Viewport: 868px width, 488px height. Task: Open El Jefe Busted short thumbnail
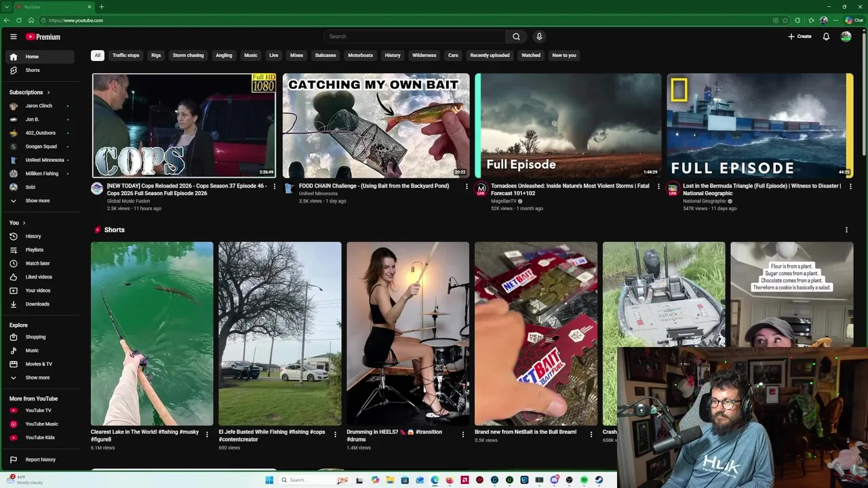(280, 333)
